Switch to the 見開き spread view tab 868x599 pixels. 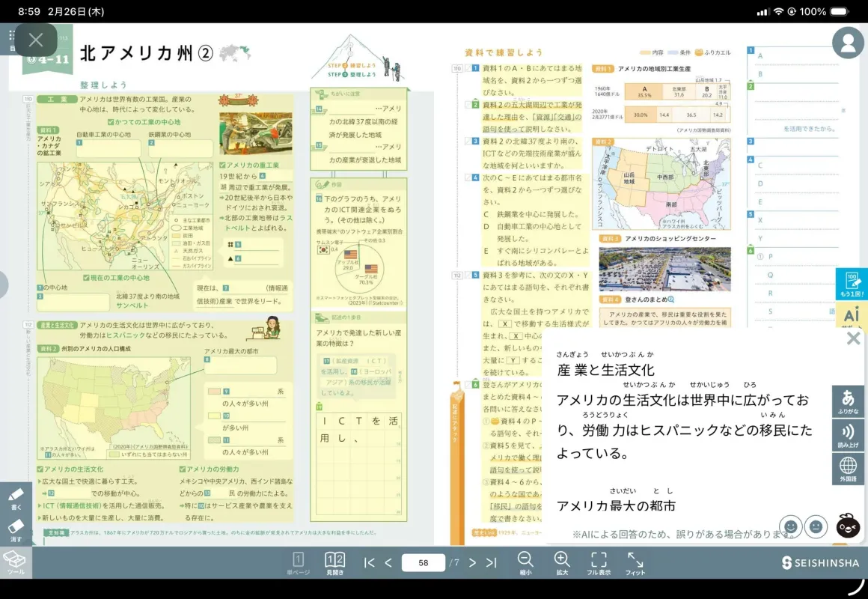[334, 562]
